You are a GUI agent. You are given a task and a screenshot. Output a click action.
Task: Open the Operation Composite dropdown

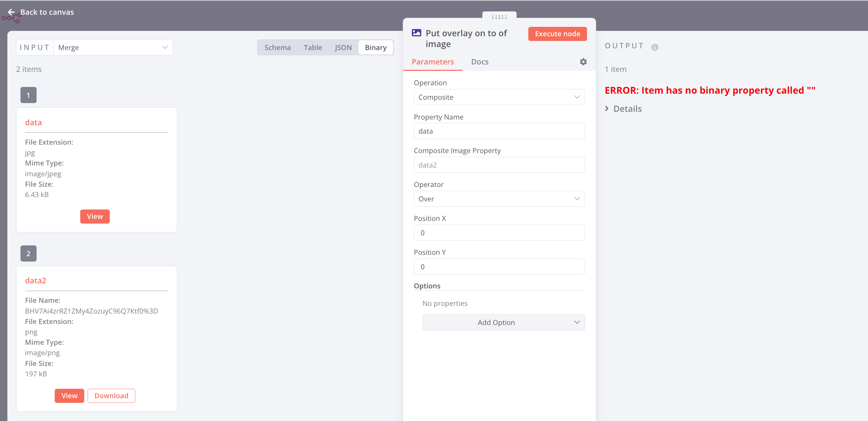[499, 97]
